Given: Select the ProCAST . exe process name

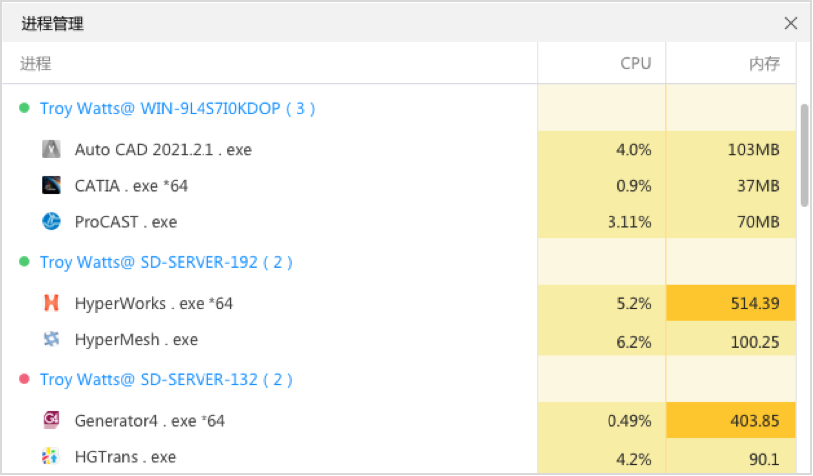Looking at the screenshot, I should (125, 222).
